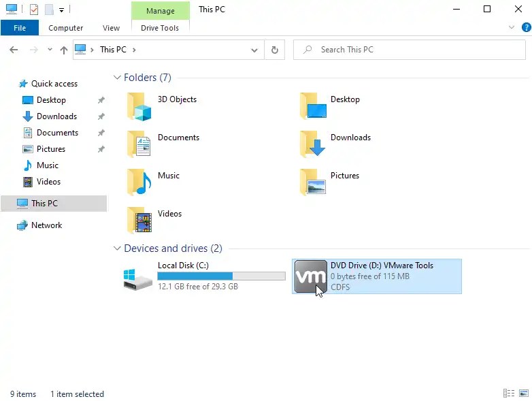Go back with the Back arrow
The height and width of the screenshot is (401, 532).
[14, 50]
